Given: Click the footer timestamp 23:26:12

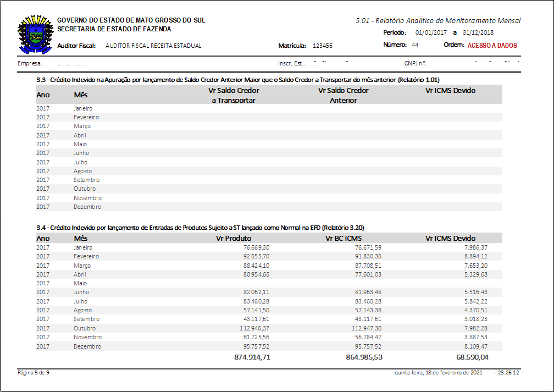Looking at the screenshot, I should click(508, 373).
